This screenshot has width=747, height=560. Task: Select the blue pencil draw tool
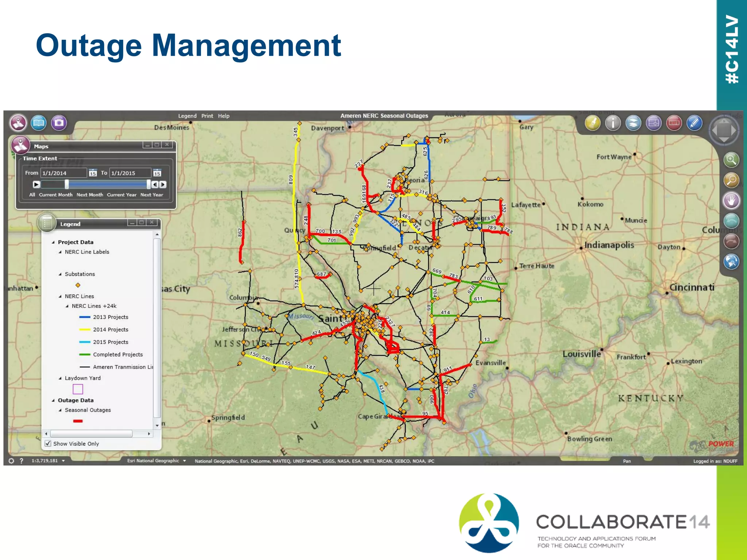(694, 123)
